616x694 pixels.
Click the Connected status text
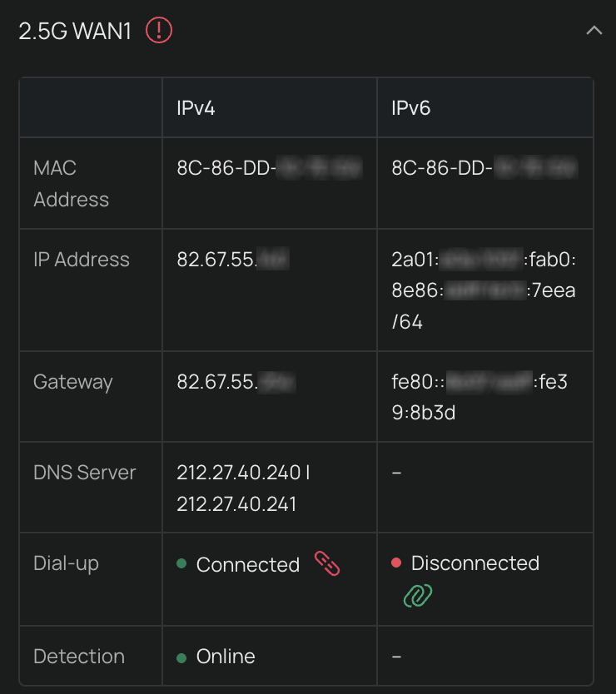[247, 565]
